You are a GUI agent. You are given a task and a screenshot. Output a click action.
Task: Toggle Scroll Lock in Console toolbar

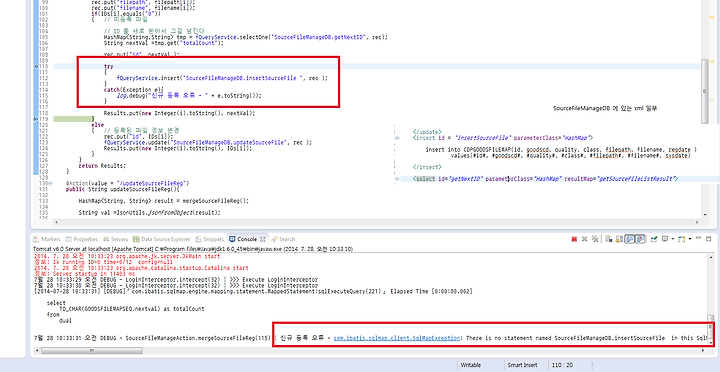[619, 239]
